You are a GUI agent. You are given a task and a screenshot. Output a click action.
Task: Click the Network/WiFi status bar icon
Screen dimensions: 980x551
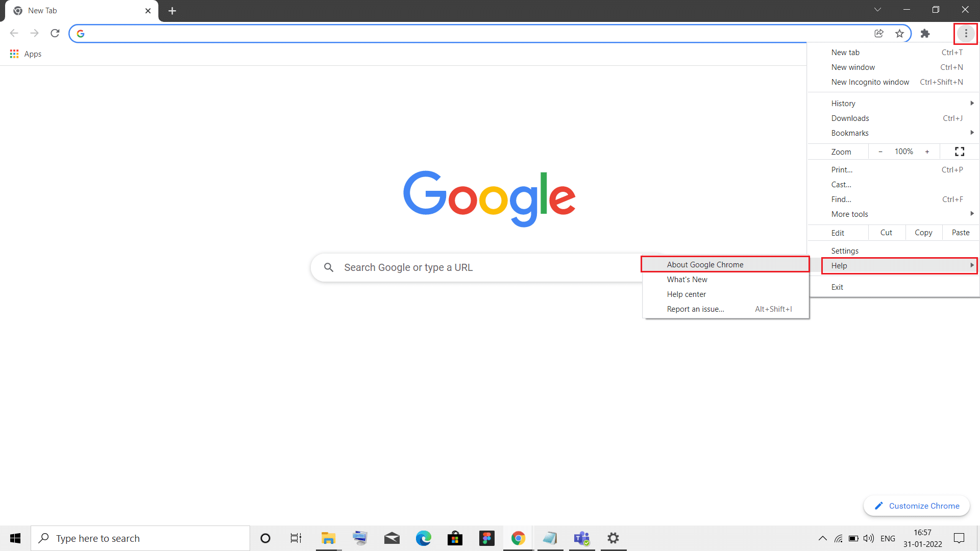(838, 538)
